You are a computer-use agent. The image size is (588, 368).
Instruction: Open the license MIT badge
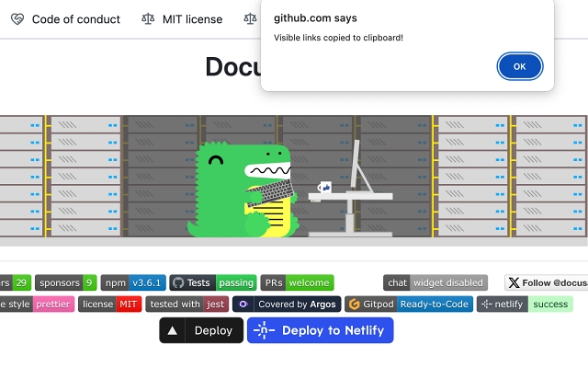coord(110,305)
